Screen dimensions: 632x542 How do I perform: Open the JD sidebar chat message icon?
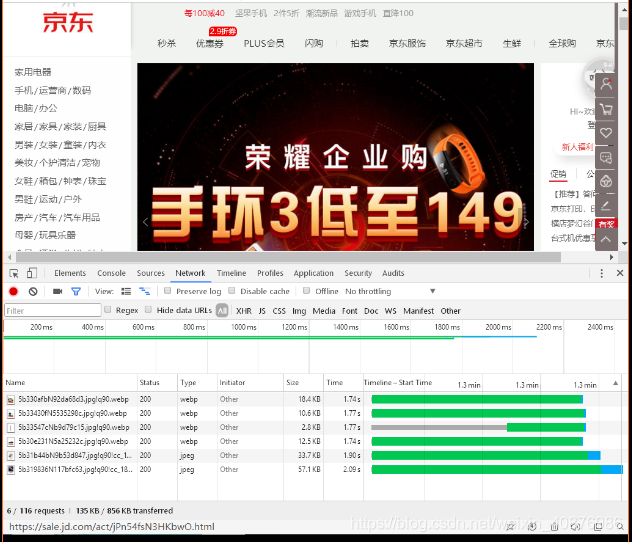point(606,158)
